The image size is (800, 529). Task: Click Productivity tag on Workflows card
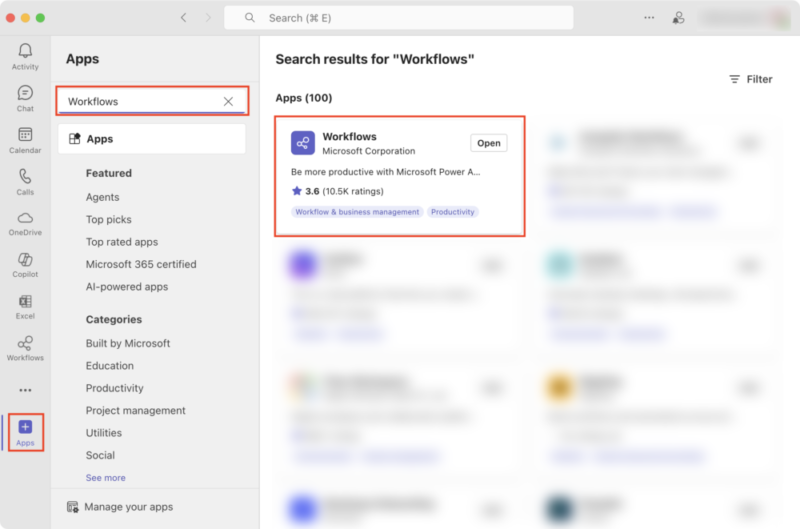pos(453,212)
